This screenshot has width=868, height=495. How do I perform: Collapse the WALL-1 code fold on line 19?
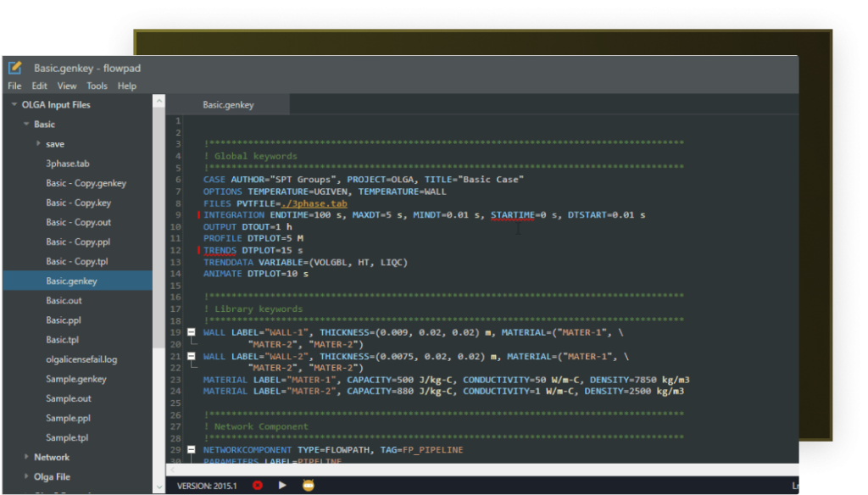click(x=192, y=332)
